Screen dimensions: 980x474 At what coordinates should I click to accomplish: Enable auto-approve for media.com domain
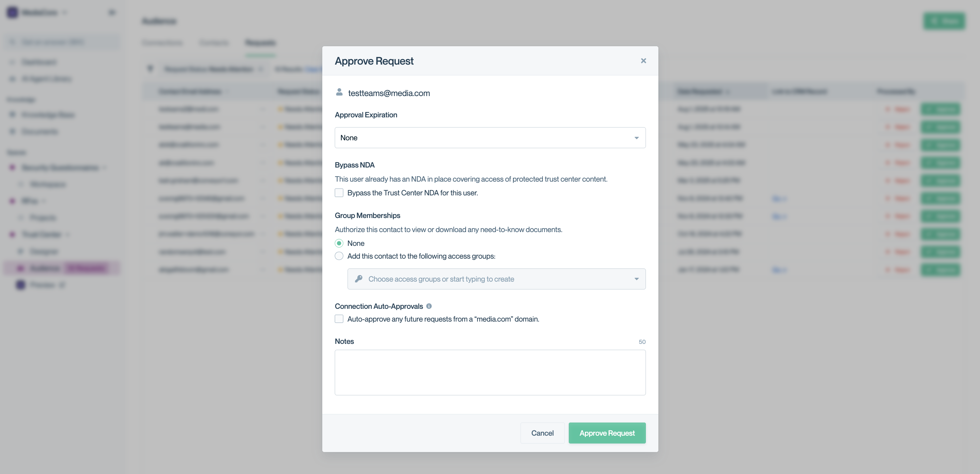coord(339,319)
